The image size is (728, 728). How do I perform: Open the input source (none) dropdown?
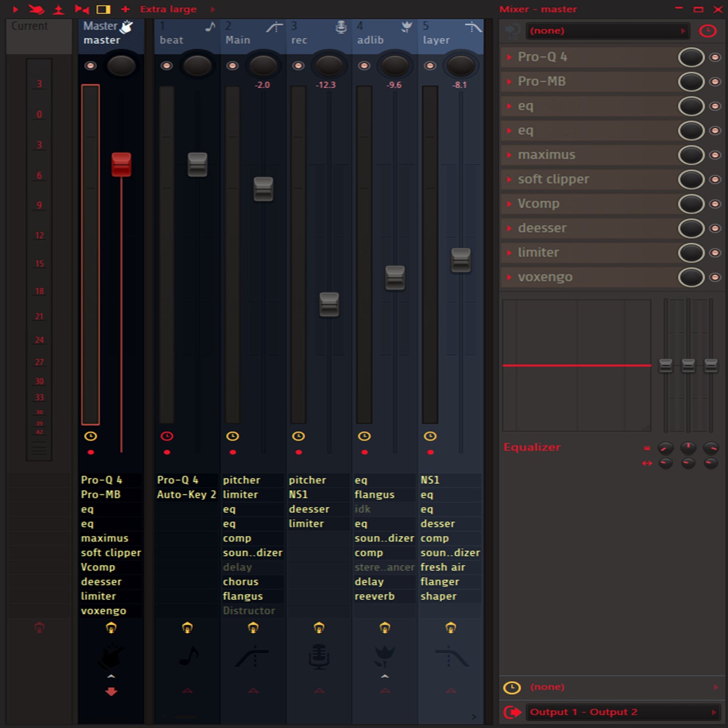click(608, 31)
